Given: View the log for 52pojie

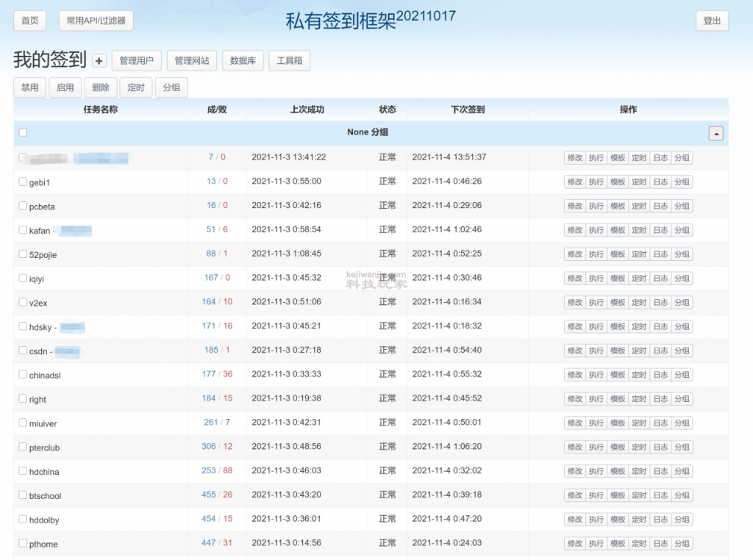Looking at the screenshot, I should (660, 254).
